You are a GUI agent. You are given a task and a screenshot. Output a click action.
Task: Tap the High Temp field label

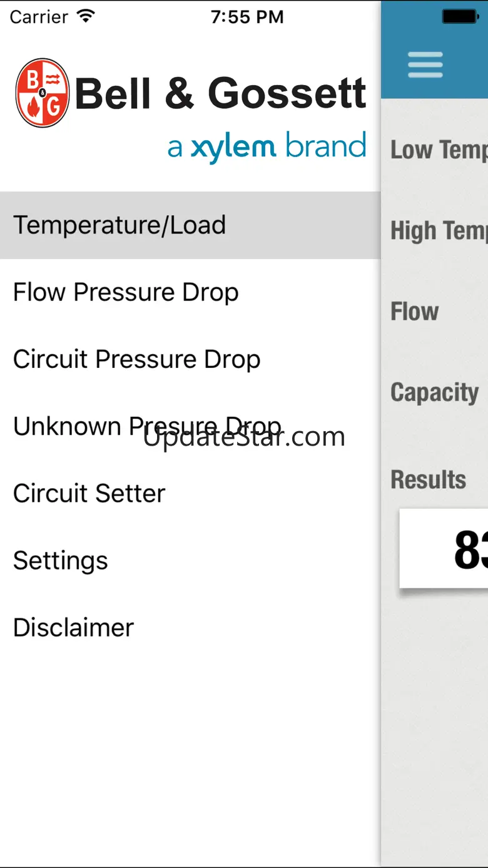(x=438, y=231)
